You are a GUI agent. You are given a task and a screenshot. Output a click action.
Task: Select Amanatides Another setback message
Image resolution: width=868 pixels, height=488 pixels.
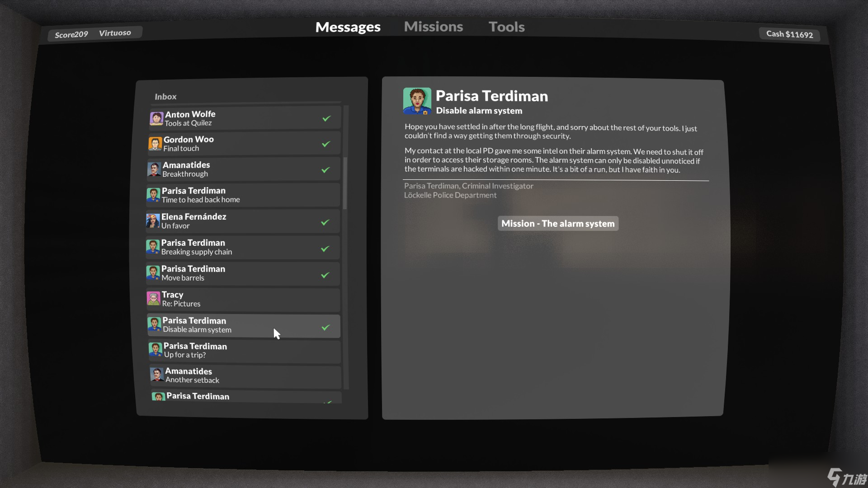point(243,376)
